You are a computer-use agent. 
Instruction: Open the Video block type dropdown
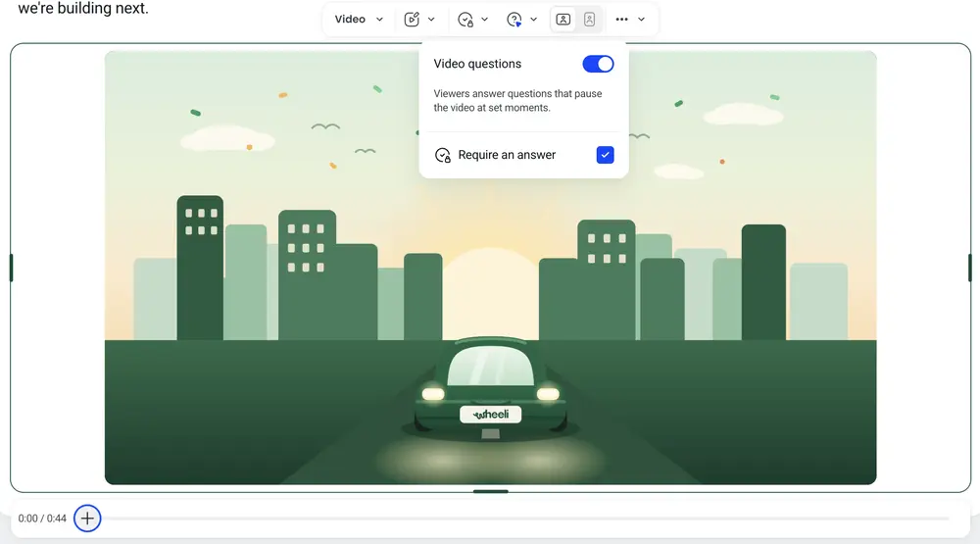coord(358,20)
